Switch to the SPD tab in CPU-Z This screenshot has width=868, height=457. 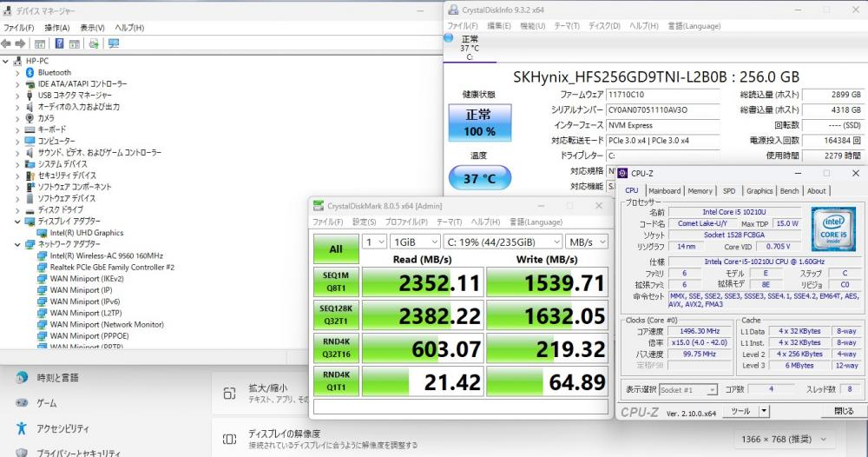[x=729, y=190]
